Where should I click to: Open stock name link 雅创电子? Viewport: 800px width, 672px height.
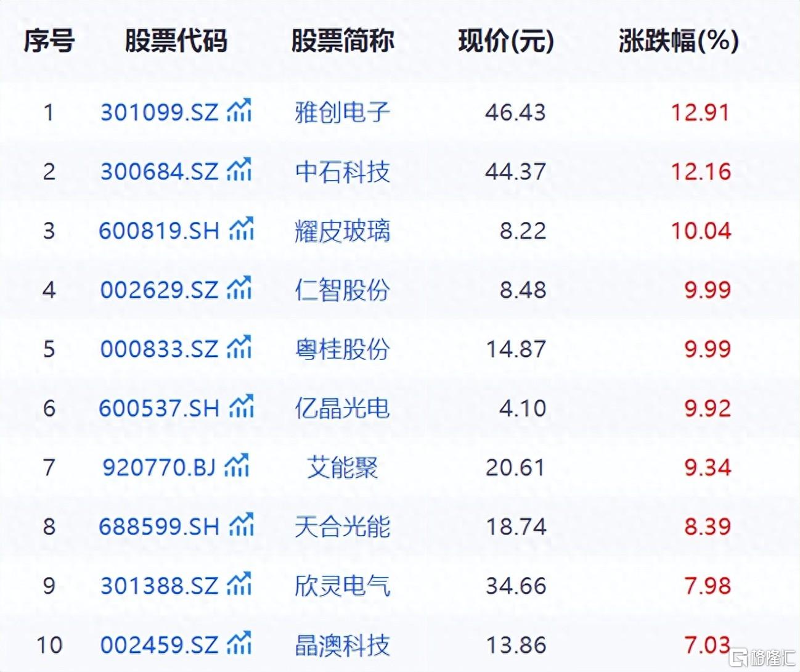342,112
